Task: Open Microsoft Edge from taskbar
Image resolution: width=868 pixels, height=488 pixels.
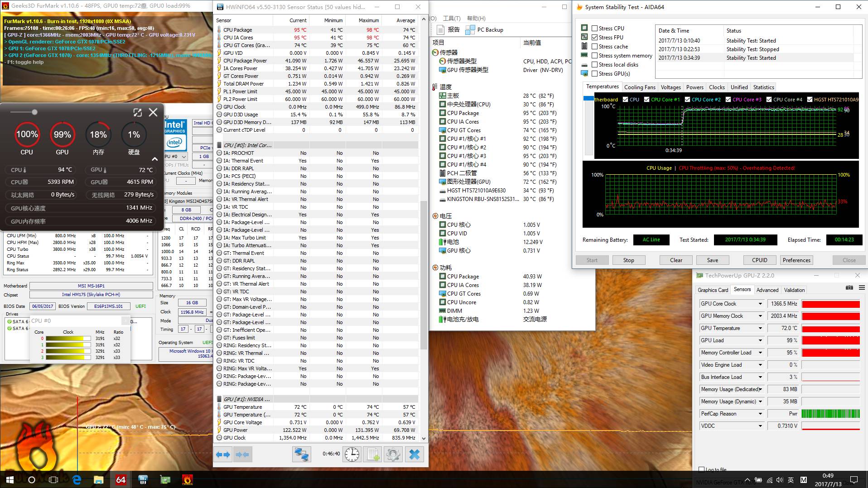Action: [77, 479]
